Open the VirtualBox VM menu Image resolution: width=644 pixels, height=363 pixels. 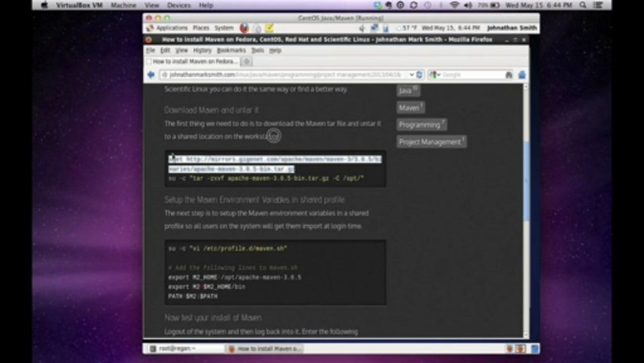(79, 5)
